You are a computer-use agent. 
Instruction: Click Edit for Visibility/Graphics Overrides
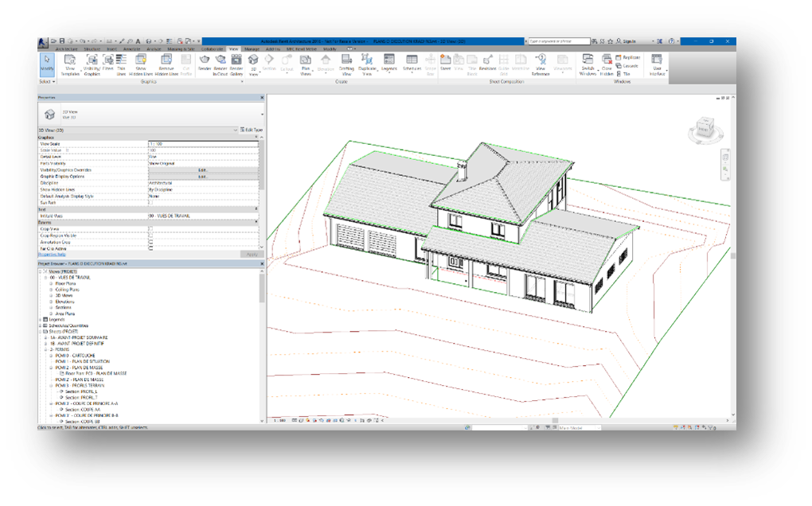202,169
